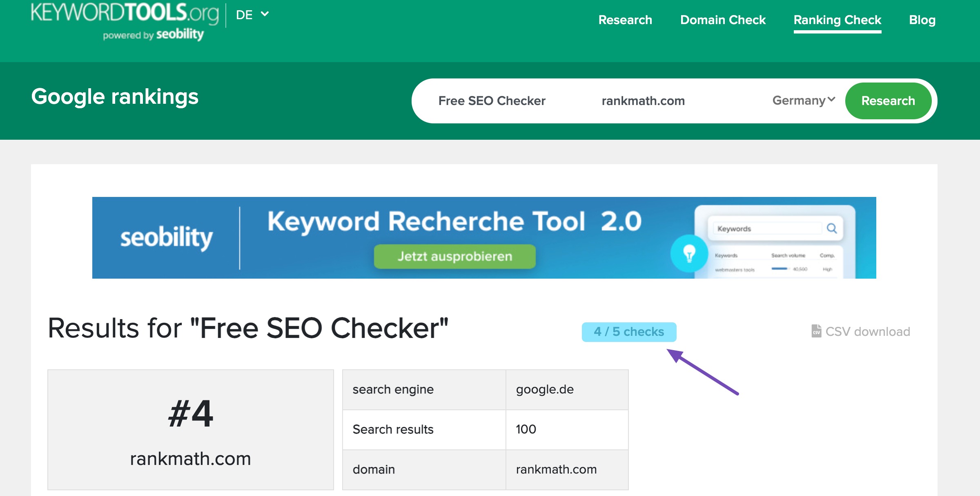980x496 pixels.
Task: Click the '#4' ranking position
Action: [x=191, y=413]
